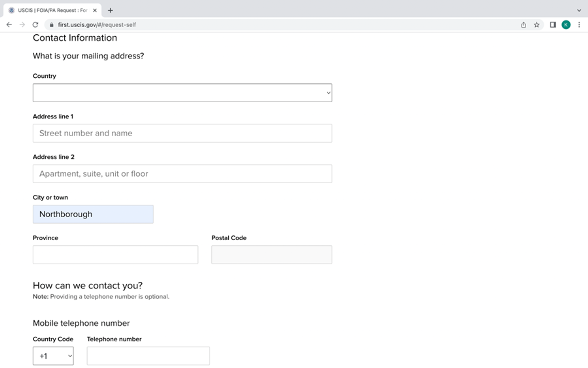Toggle the browser side panel

pos(553,25)
